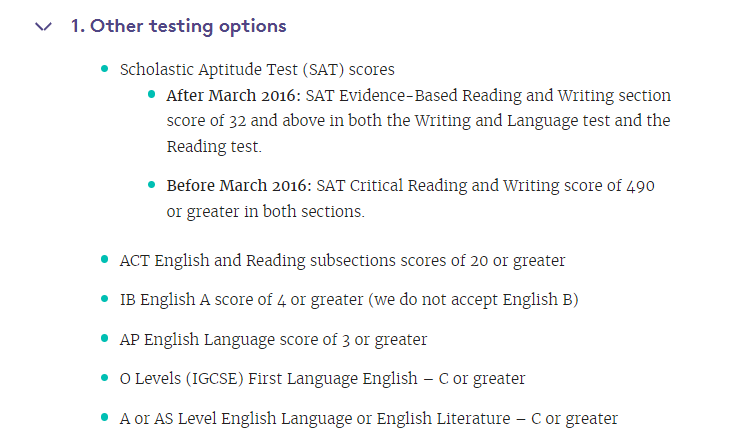
Task: Click the bullet beside the ACT English line
Action: tap(105, 260)
